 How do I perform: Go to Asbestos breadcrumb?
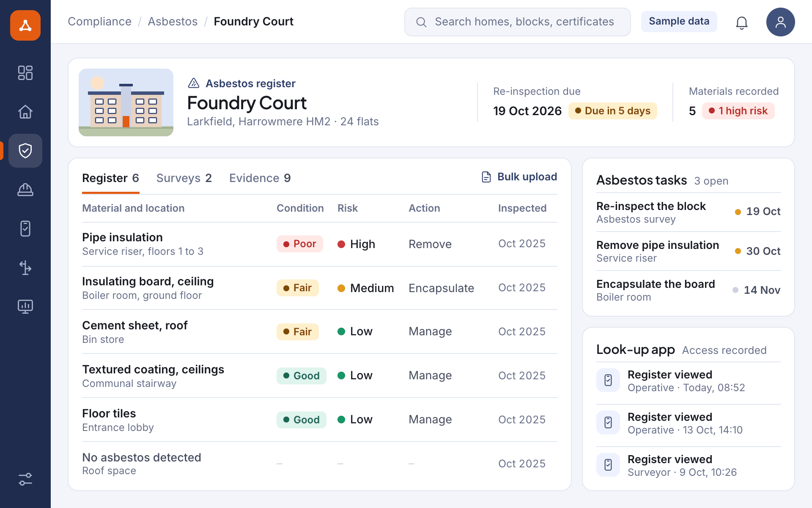coord(173,22)
